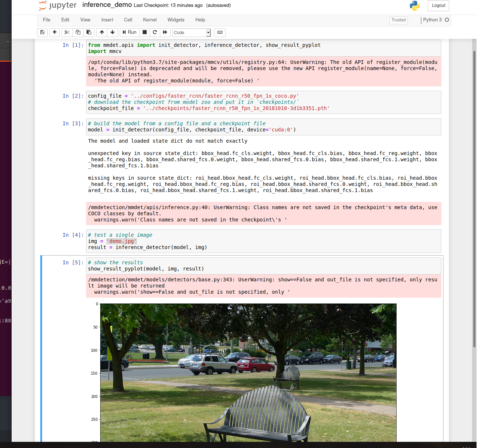Restart and run all with fast-forward icon

pyautogui.click(x=165, y=32)
